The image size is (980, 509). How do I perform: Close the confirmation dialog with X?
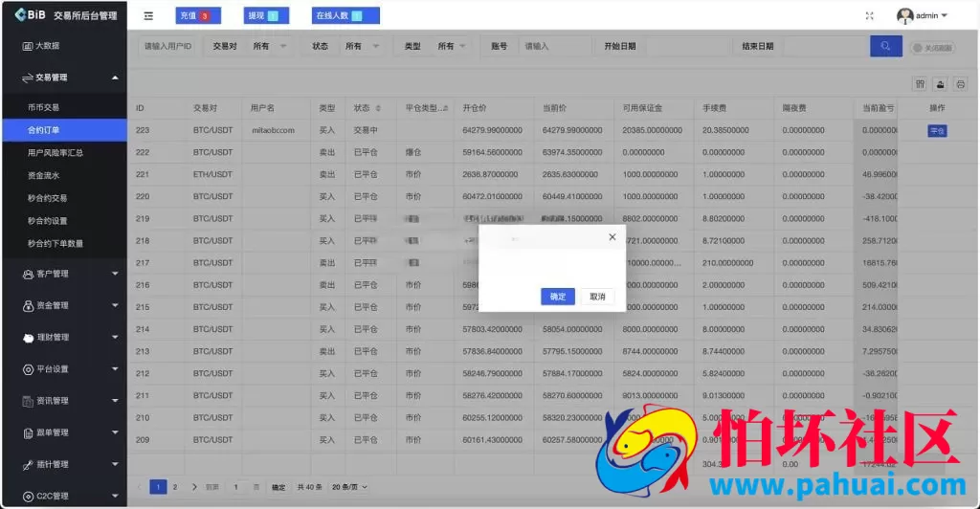point(612,237)
